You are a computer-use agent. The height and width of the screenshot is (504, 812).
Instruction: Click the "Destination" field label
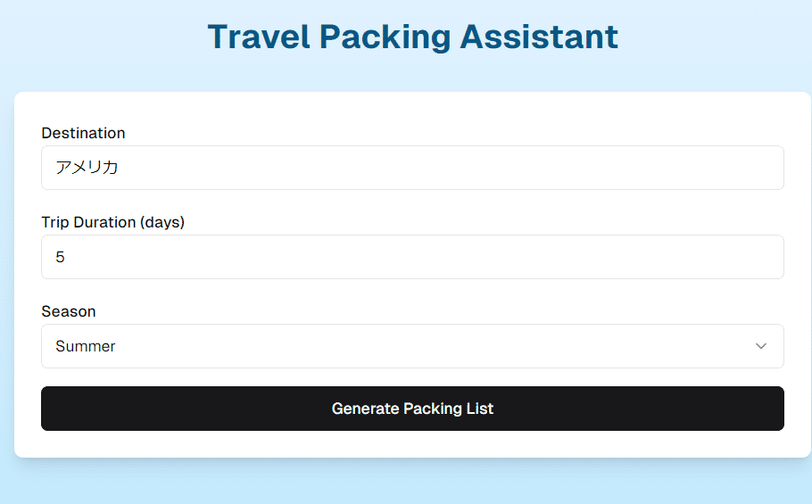pyautogui.click(x=83, y=133)
